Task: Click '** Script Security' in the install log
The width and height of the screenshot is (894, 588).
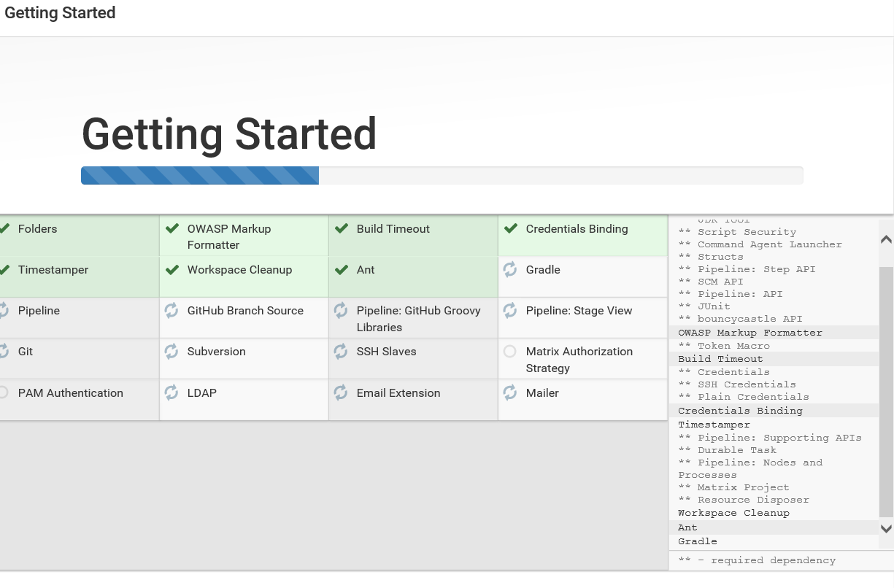Action: point(737,232)
